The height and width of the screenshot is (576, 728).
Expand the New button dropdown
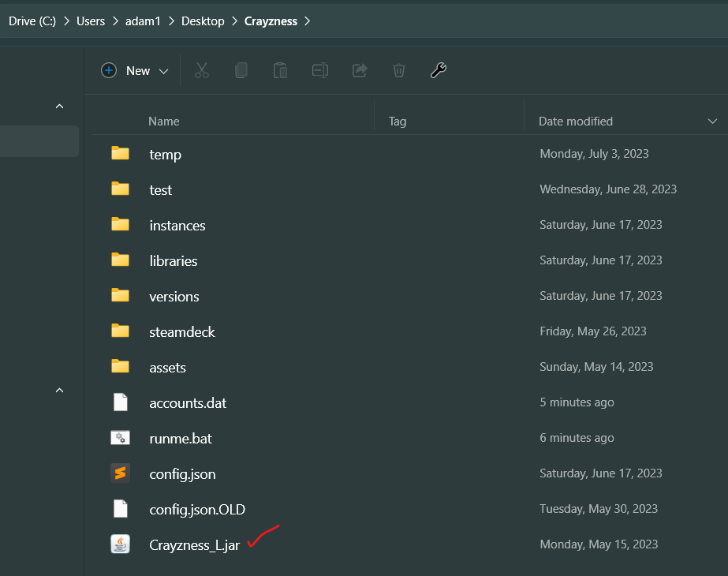point(164,70)
